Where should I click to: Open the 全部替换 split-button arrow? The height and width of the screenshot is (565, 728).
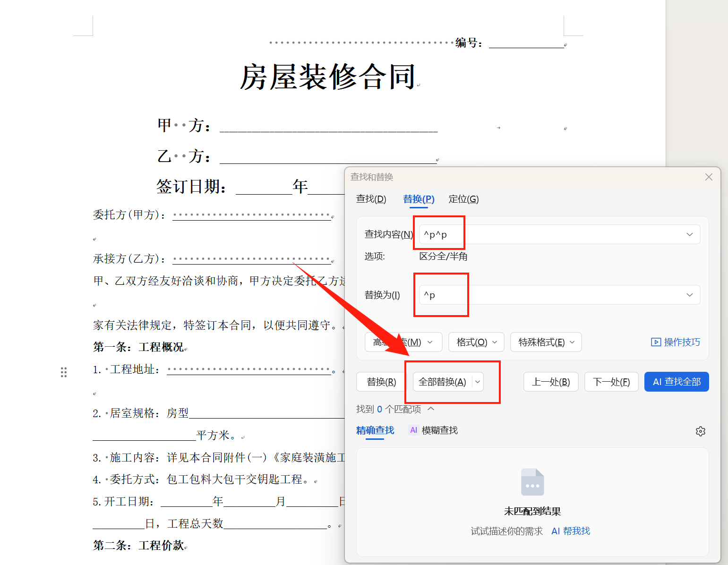478,382
